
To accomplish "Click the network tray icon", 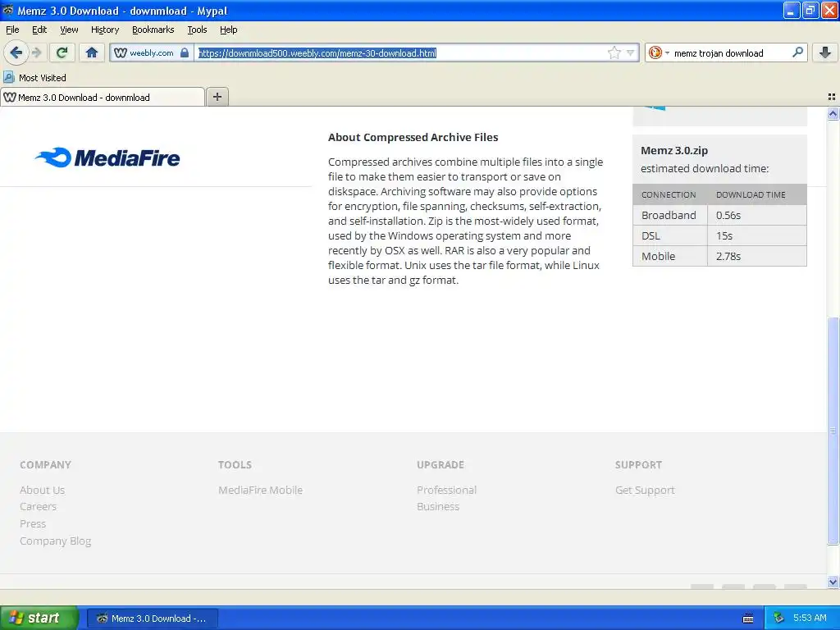I will coord(778,619).
